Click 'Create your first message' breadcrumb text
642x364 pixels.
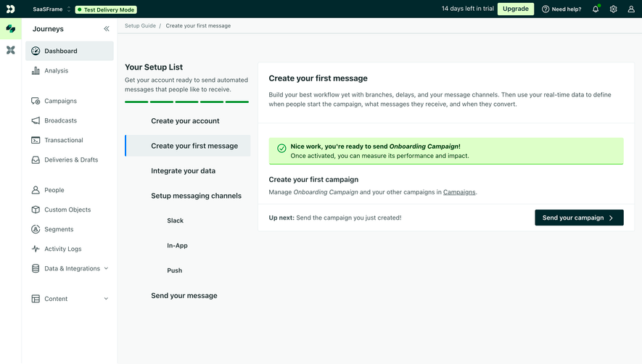[x=198, y=25]
